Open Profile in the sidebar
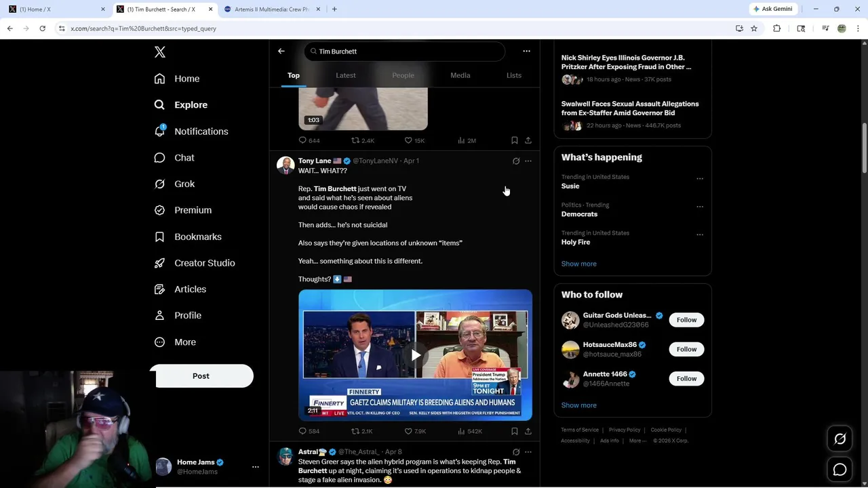This screenshot has height=488, width=868. (177, 316)
